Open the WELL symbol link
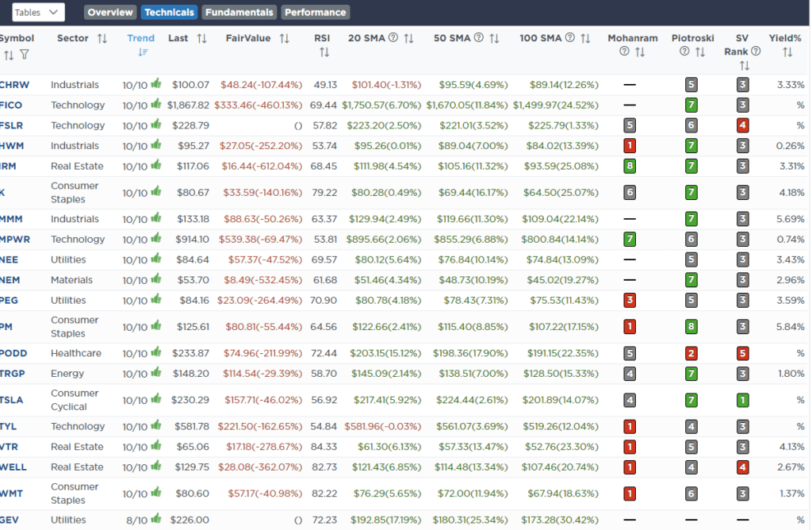Viewport: 812px width, 530px height. [13, 467]
